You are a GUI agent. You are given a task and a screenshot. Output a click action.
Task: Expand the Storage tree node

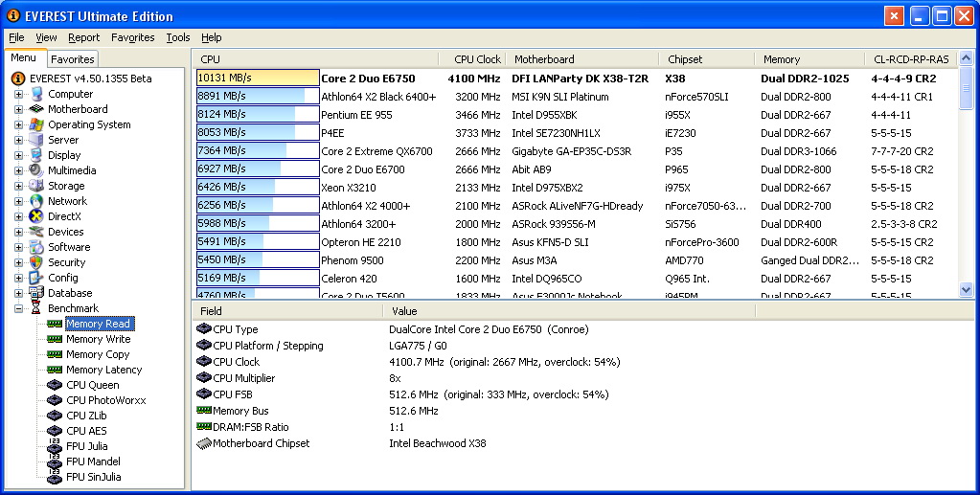point(19,186)
